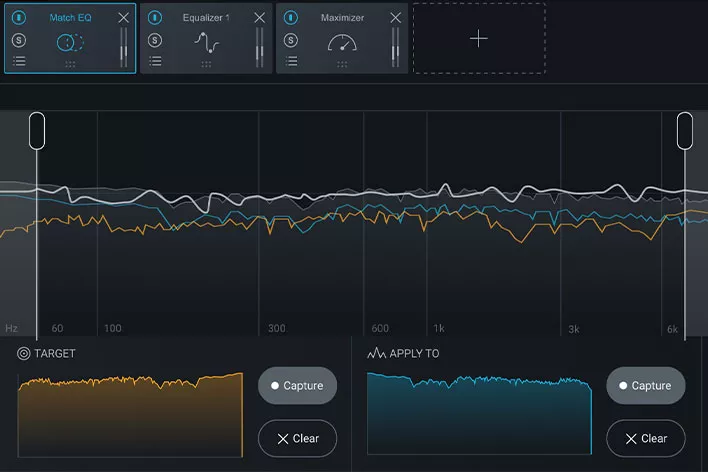Disable the Maximizer module power button
The image size is (708, 472).
[290, 18]
